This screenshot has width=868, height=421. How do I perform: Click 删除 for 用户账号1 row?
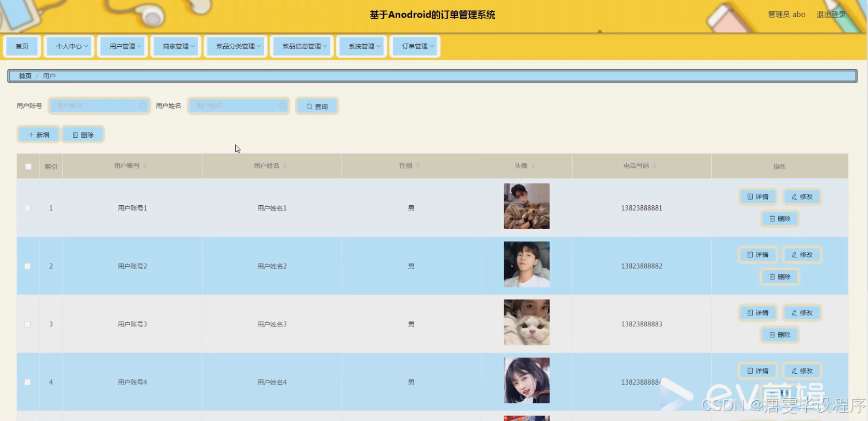(x=780, y=219)
